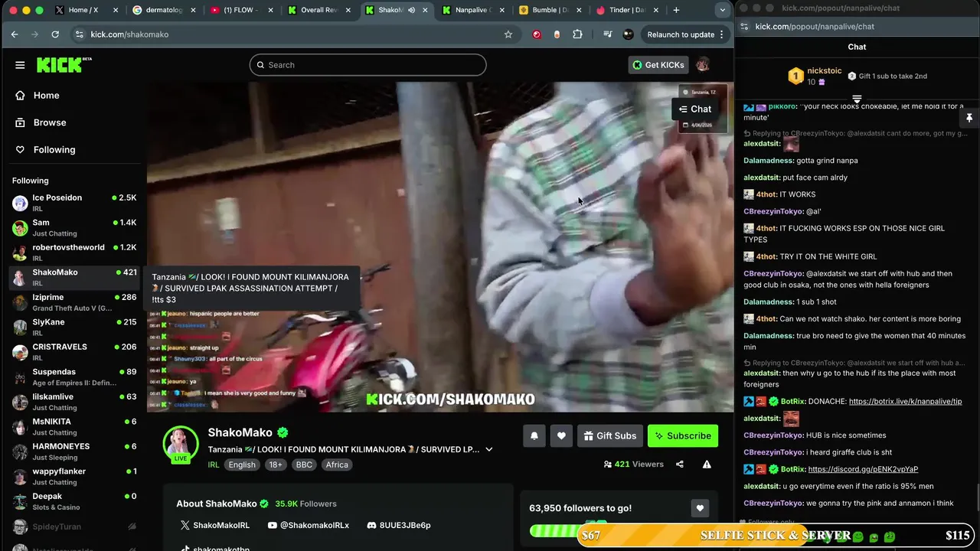
Task: Select the BBC tag
Action: coord(304,465)
